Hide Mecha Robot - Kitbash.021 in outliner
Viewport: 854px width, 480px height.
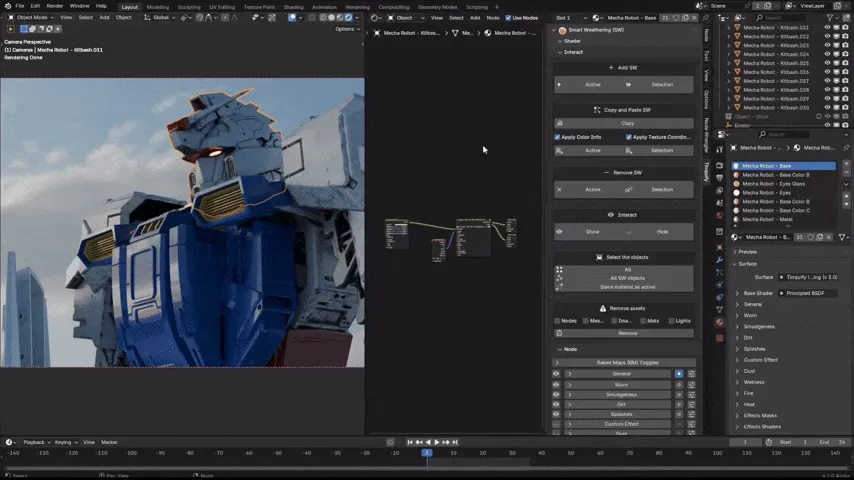827,27
